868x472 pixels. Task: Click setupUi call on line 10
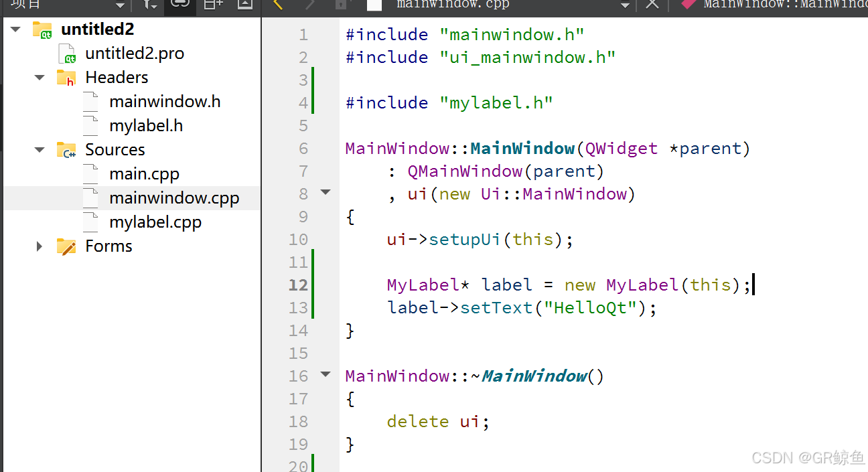click(465, 240)
